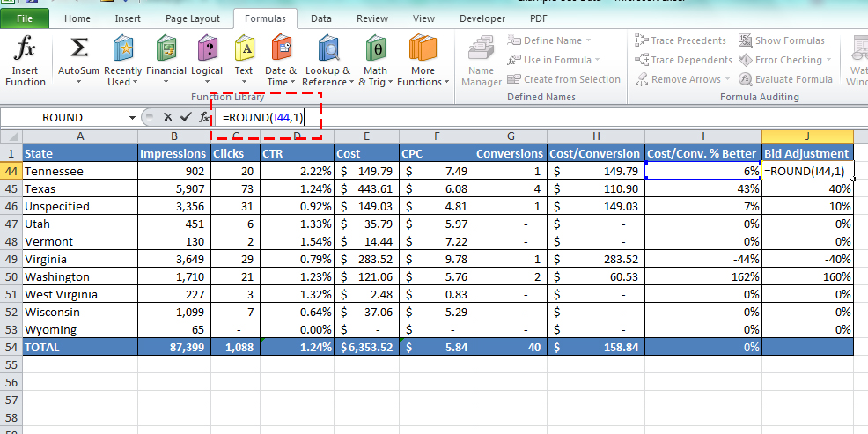Open the File tab

click(25, 18)
